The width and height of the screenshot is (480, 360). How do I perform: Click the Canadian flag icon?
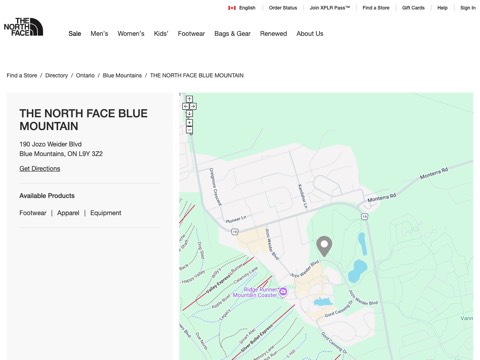(232, 8)
